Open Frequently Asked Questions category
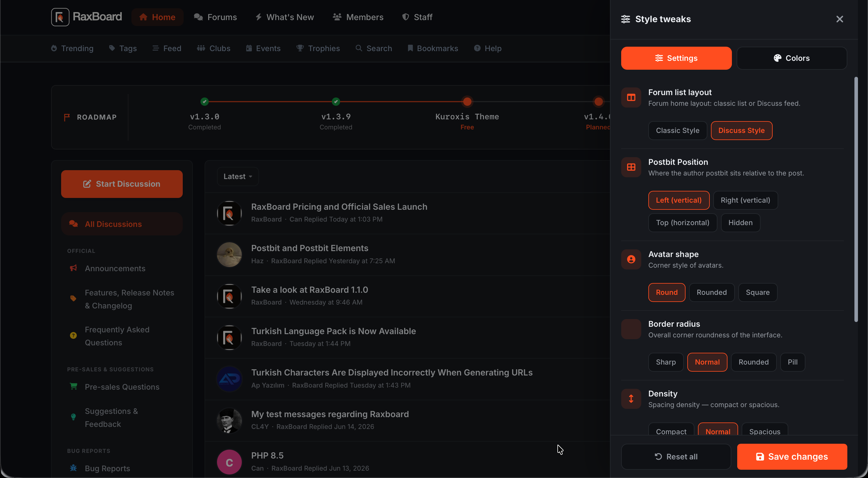This screenshot has width=868, height=478. click(117, 336)
